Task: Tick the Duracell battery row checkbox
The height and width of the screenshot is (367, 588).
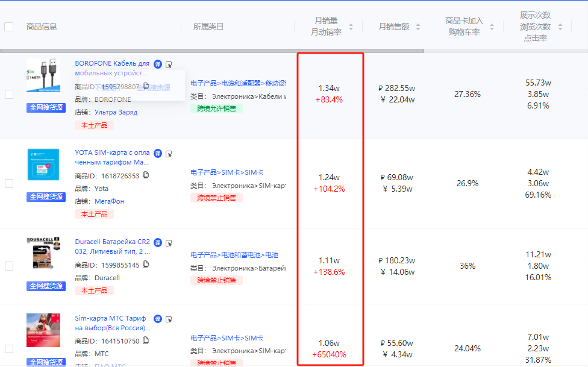Action: (9, 266)
